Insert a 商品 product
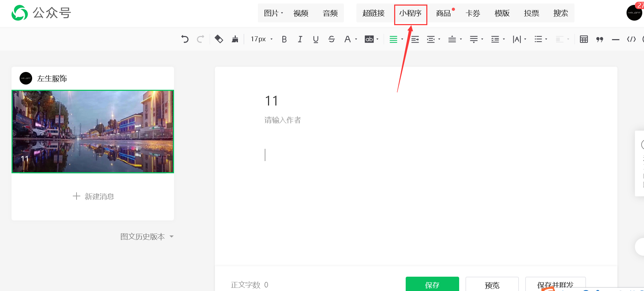This screenshot has width=644, height=291. (x=443, y=13)
